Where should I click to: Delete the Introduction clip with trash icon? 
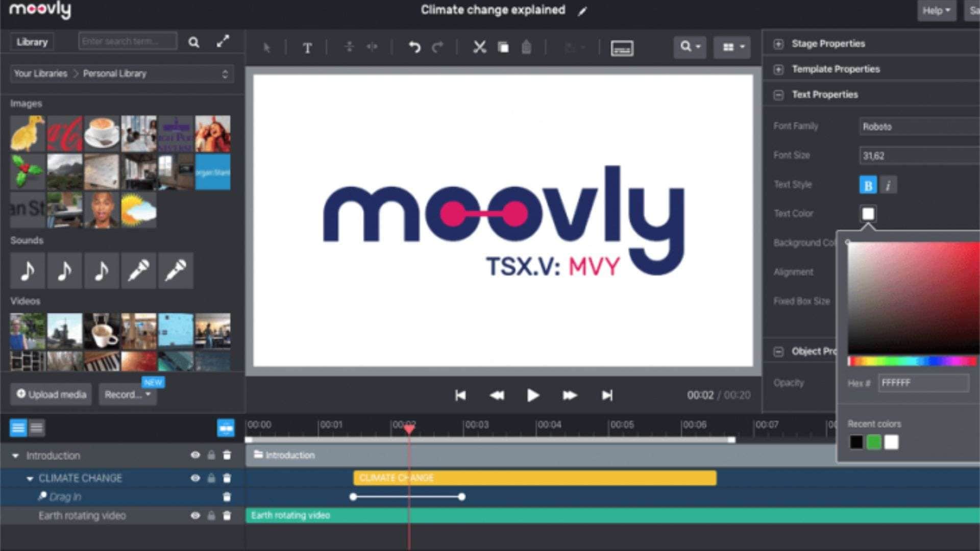[227, 455]
